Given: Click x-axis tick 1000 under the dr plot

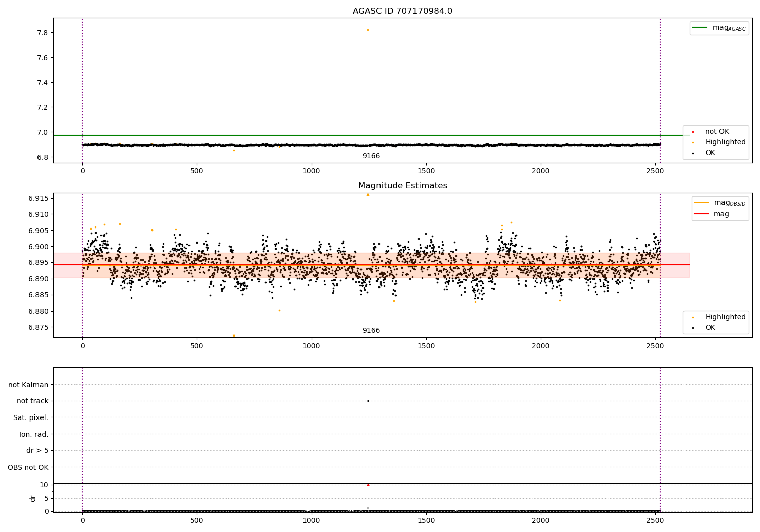Looking at the screenshot, I should click(x=311, y=520).
